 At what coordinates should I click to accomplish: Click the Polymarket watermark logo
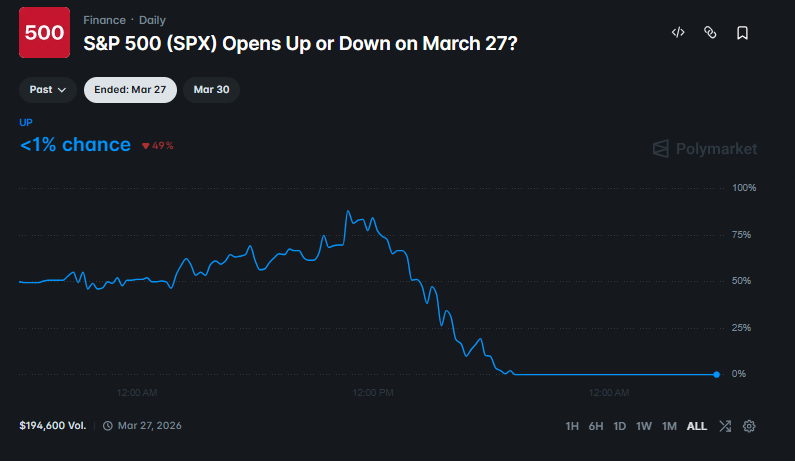[705, 149]
